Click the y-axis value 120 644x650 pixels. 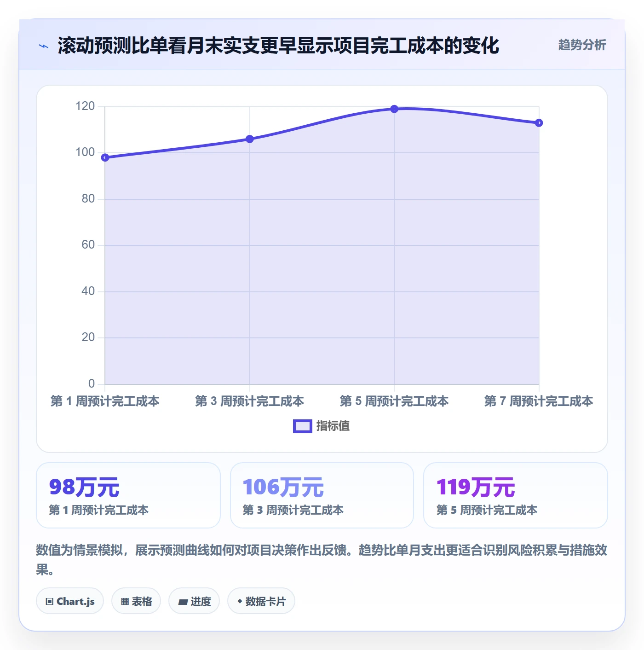[85, 106]
